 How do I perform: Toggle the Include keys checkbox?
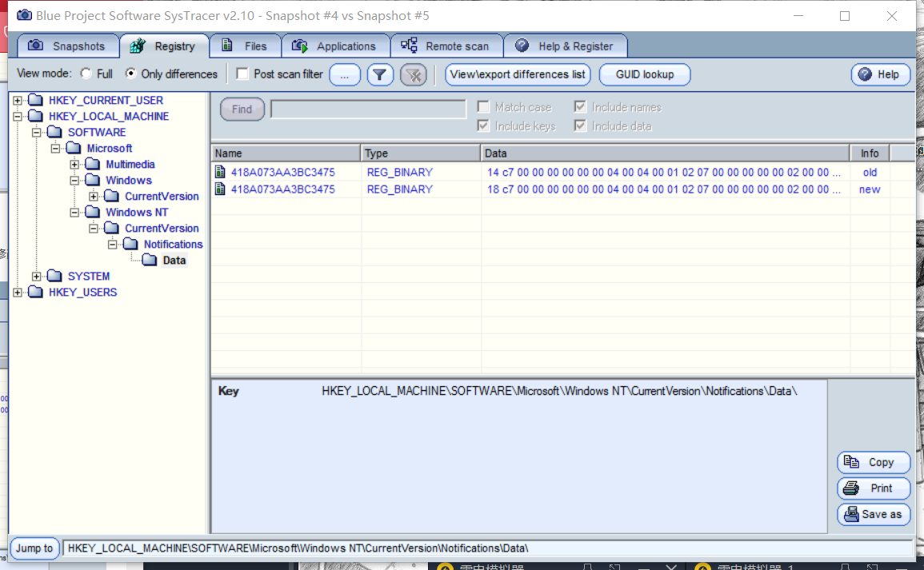[483, 126]
